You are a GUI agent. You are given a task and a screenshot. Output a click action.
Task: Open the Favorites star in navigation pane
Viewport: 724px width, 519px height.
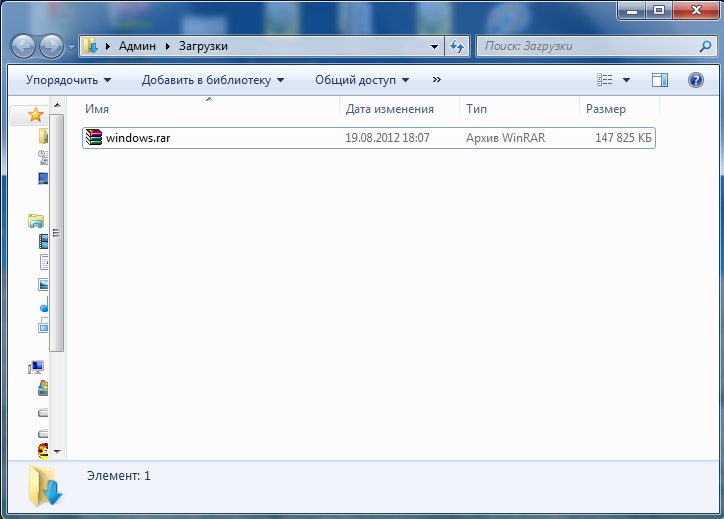36,115
